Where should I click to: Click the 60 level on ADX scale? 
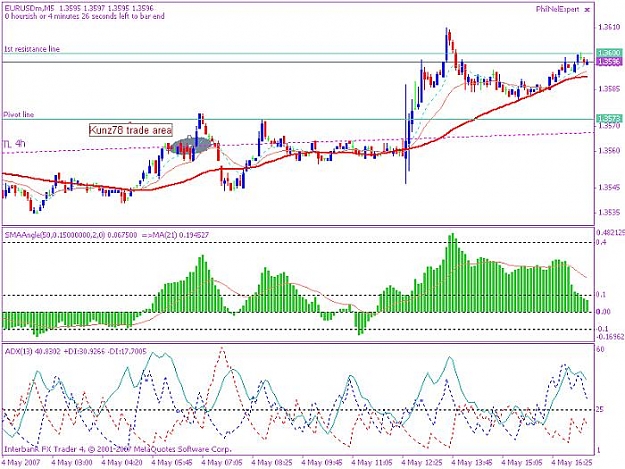point(600,349)
